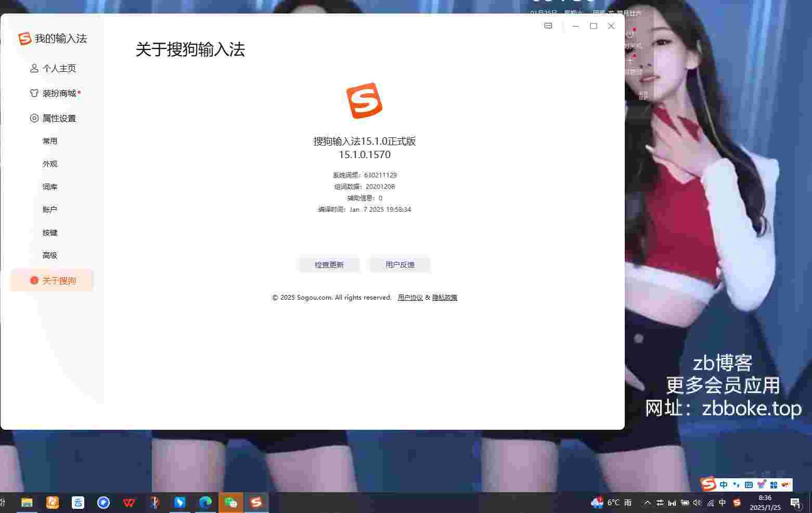The image size is (812, 513).
Task: Click the Sogou logo beside 我的输入法
Action: point(24,39)
